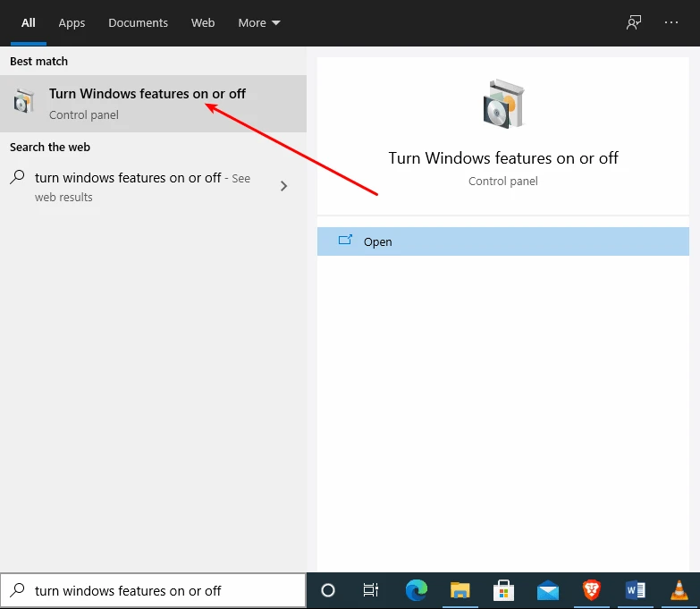The width and height of the screenshot is (700, 609).
Task: Expand the More filter dropdown
Action: click(x=259, y=22)
